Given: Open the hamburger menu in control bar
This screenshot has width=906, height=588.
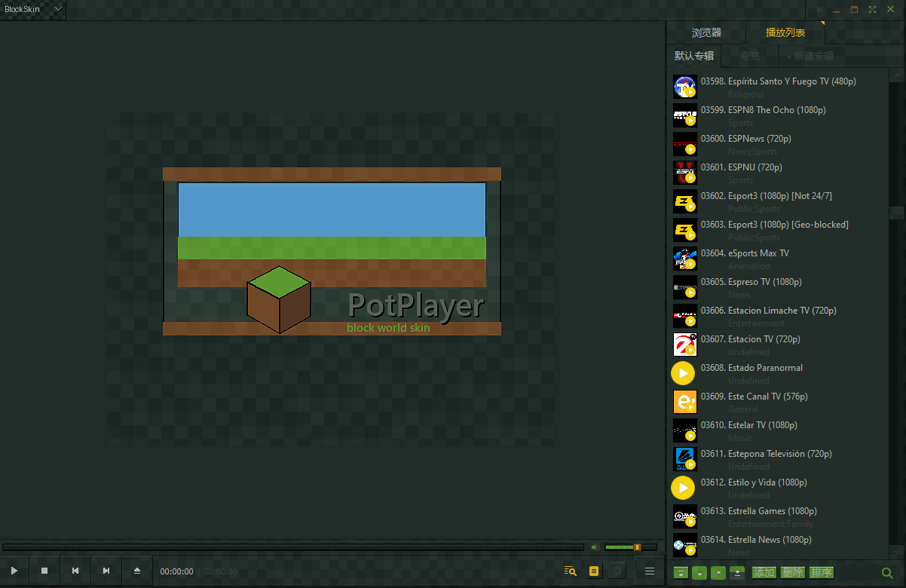Looking at the screenshot, I should click(650, 571).
